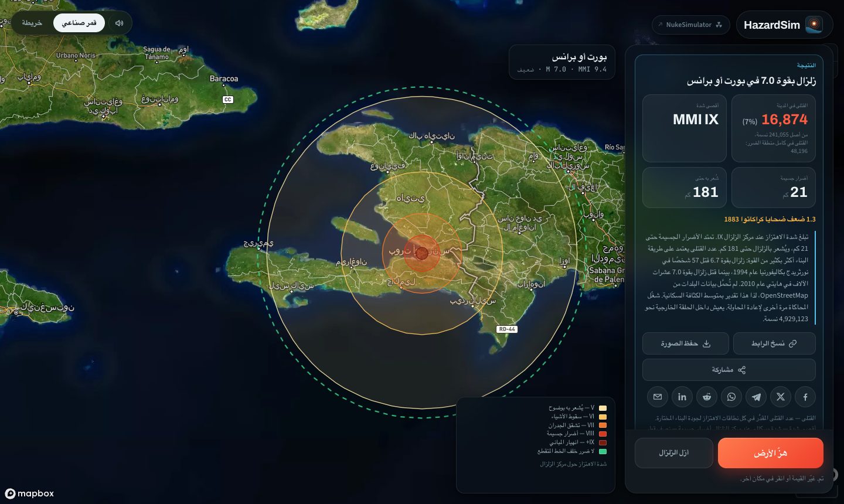This screenshot has width=844, height=504.
Task: Click the HazardSim logo icon
Action: (814, 25)
